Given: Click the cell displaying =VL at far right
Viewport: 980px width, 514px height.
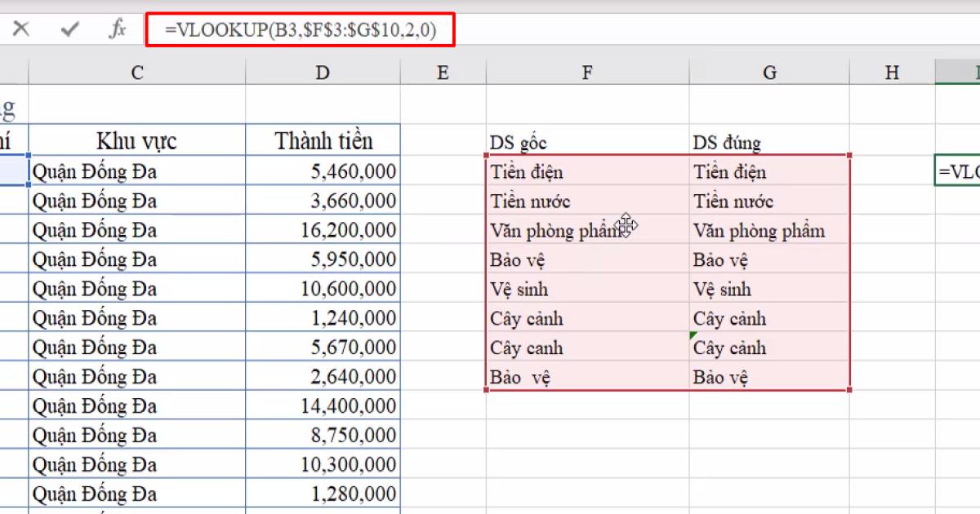Looking at the screenshot, I should (964, 171).
